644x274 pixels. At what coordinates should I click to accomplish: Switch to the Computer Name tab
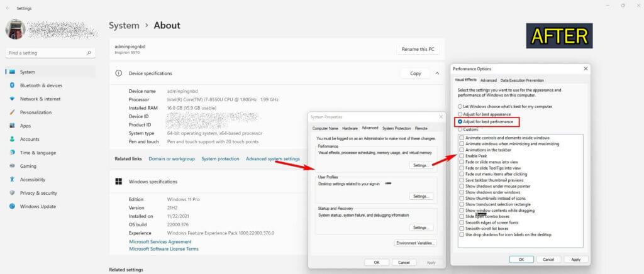[325, 128]
